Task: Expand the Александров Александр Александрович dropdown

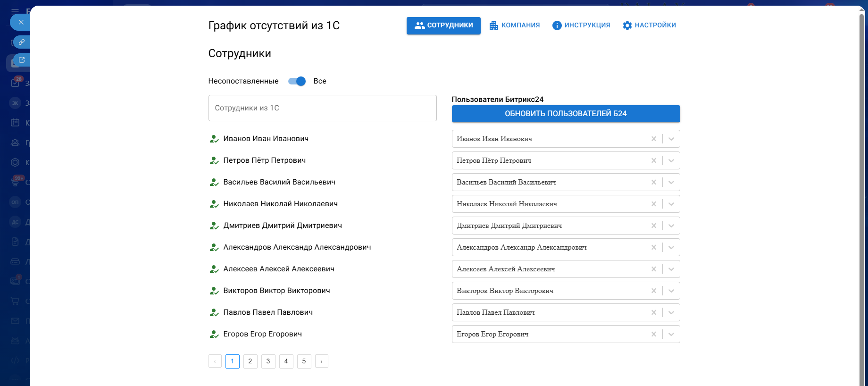Action: 671,247
